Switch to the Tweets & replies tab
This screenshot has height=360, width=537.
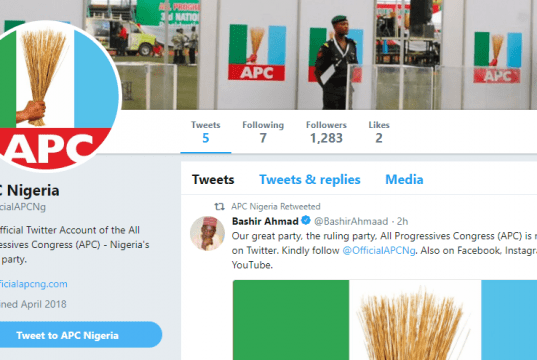(310, 179)
